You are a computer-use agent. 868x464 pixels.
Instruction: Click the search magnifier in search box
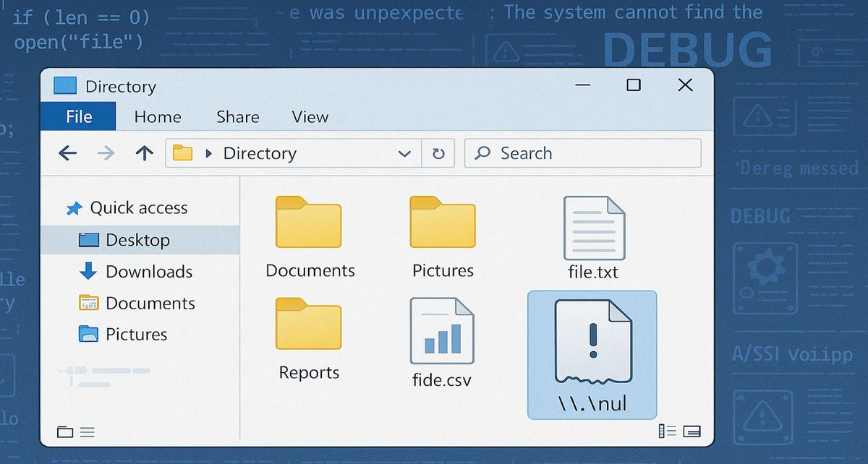point(481,152)
